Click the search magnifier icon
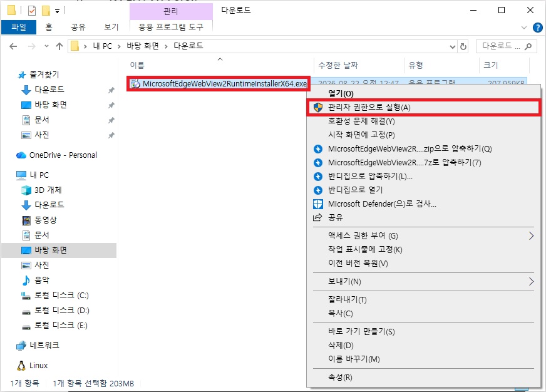Image resolution: width=546 pixels, height=392 pixels. pyautogui.click(x=528, y=46)
